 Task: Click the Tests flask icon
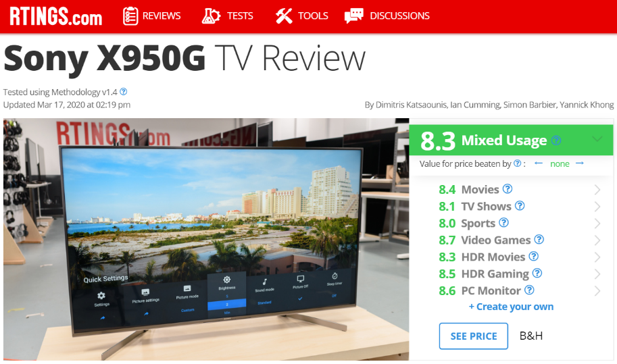212,16
